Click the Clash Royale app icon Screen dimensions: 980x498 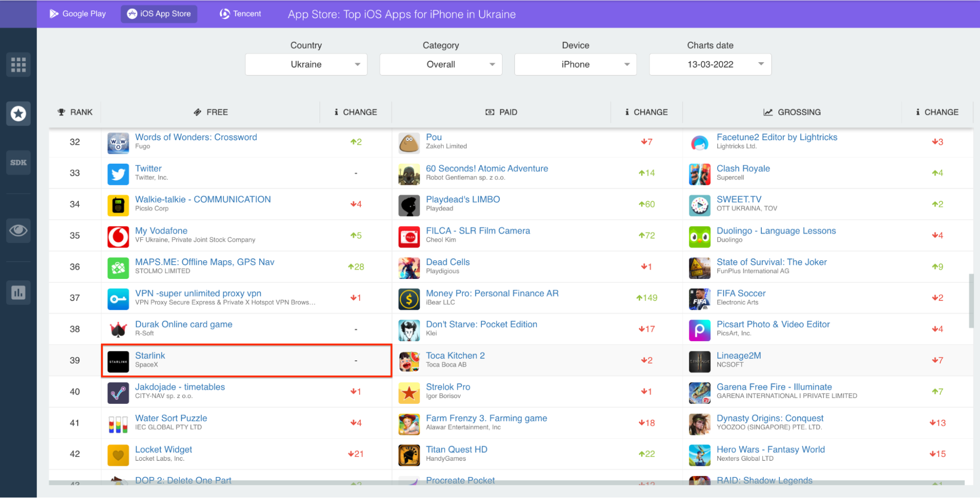tap(700, 174)
